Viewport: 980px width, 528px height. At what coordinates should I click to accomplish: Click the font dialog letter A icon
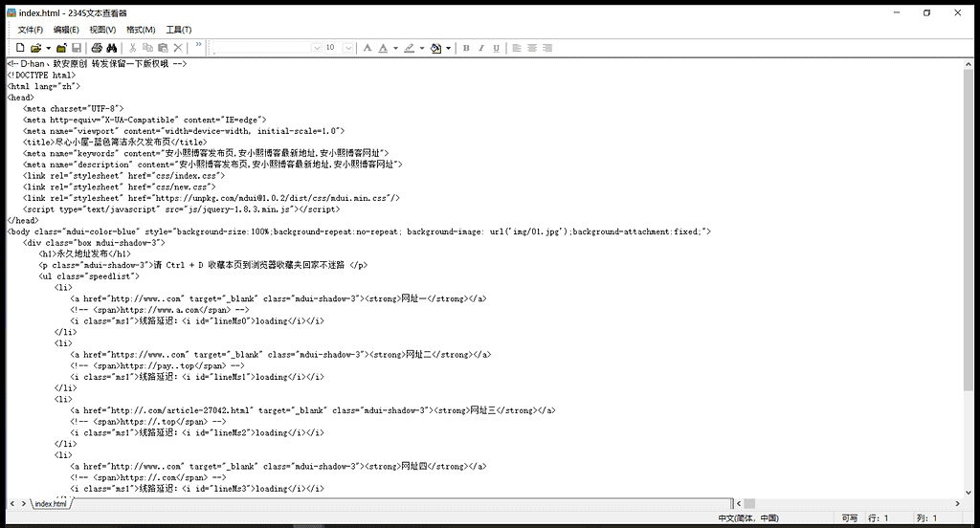(x=367, y=48)
